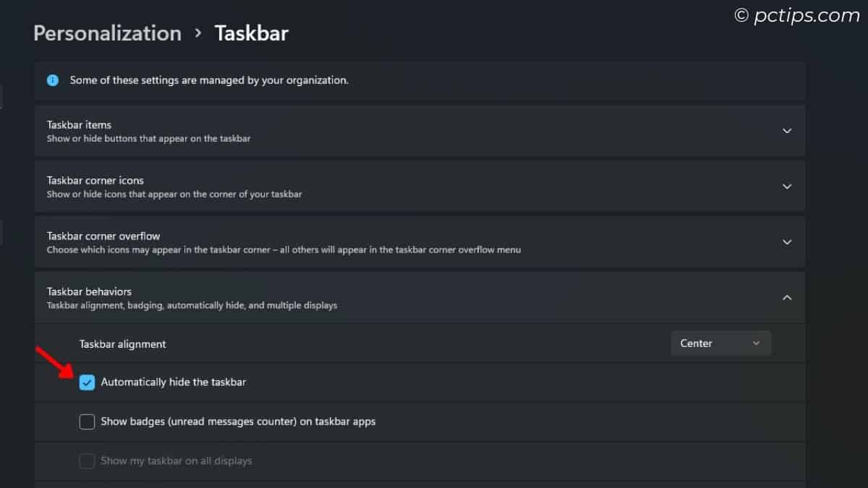Enable Show badges on taskbar apps

point(87,421)
